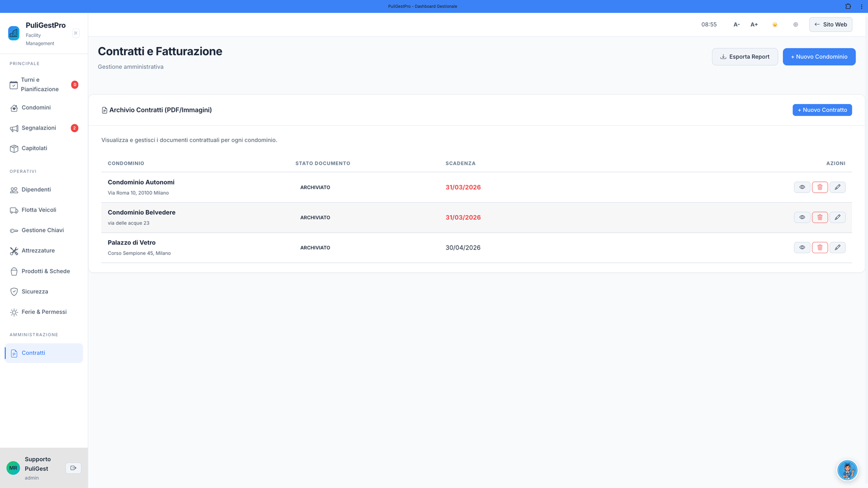Click the Sito Web link button
Screen dimensions: 868x488
[831, 24]
